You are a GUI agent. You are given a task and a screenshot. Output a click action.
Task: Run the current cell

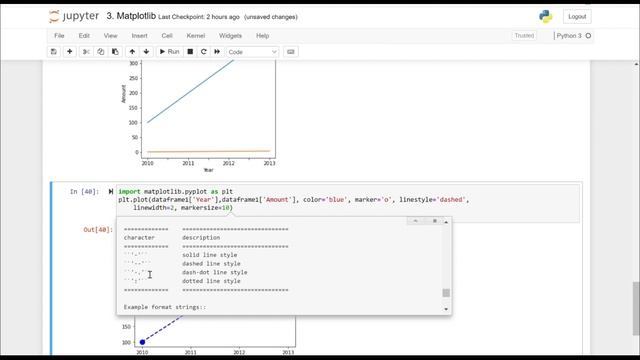(x=169, y=52)
